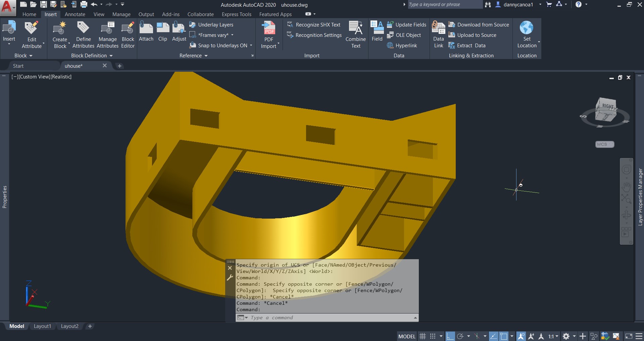644x341 pixels.
Task: Click the Orbit icon in navigation bar
Action: [x=626, y=215]
